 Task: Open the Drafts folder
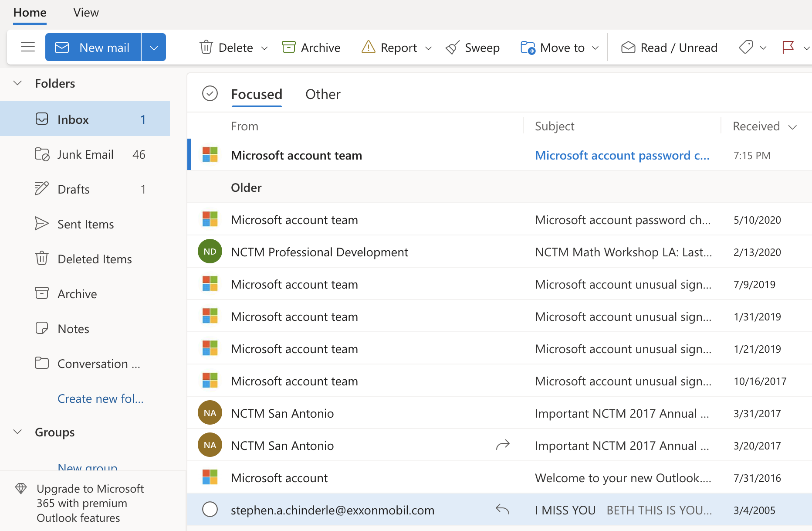tap(85, 189)
